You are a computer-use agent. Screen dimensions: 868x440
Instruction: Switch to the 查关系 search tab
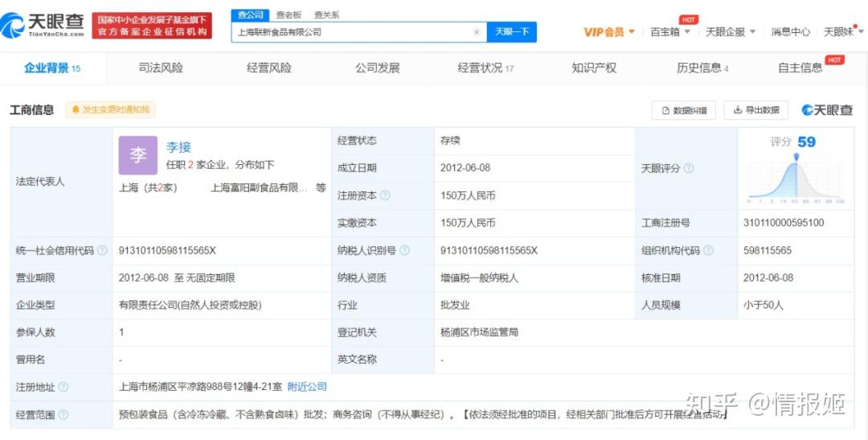tap(326, 15)
